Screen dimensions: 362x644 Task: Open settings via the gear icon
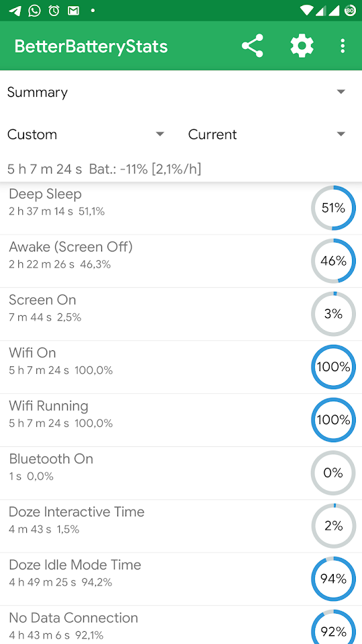coord(302,46)
